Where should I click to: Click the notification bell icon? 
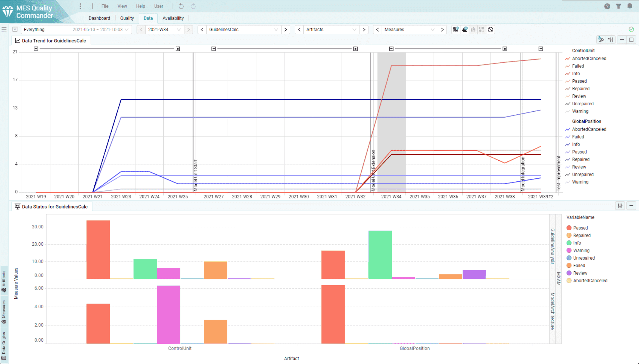point(629,6)
